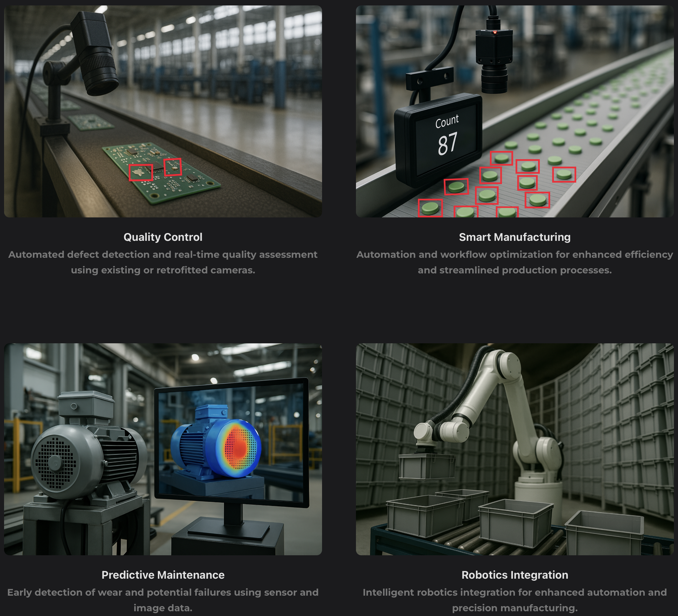Switch to the Smart Manufacturing section
This screenshot has height=616, width=678.
click(x=515, y=237)
